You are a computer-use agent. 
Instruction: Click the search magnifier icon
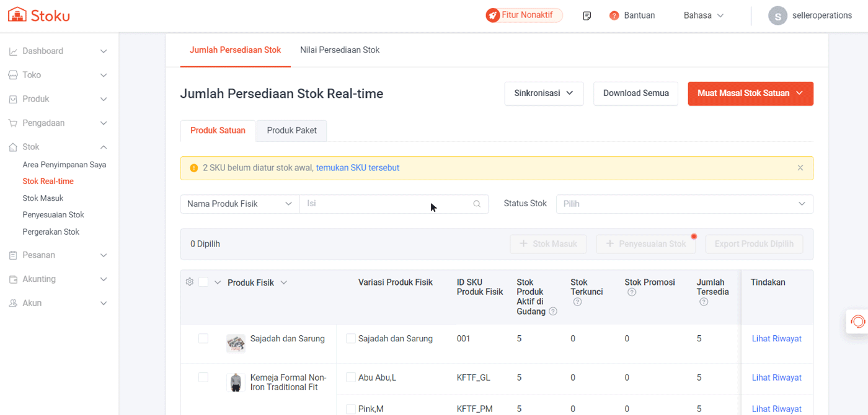pos(477,204)
